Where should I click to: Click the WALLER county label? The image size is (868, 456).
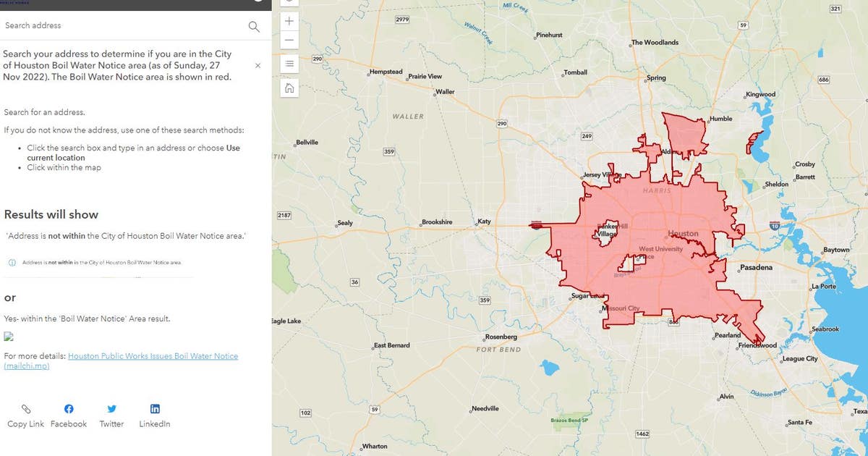click(x=408, y=116)
